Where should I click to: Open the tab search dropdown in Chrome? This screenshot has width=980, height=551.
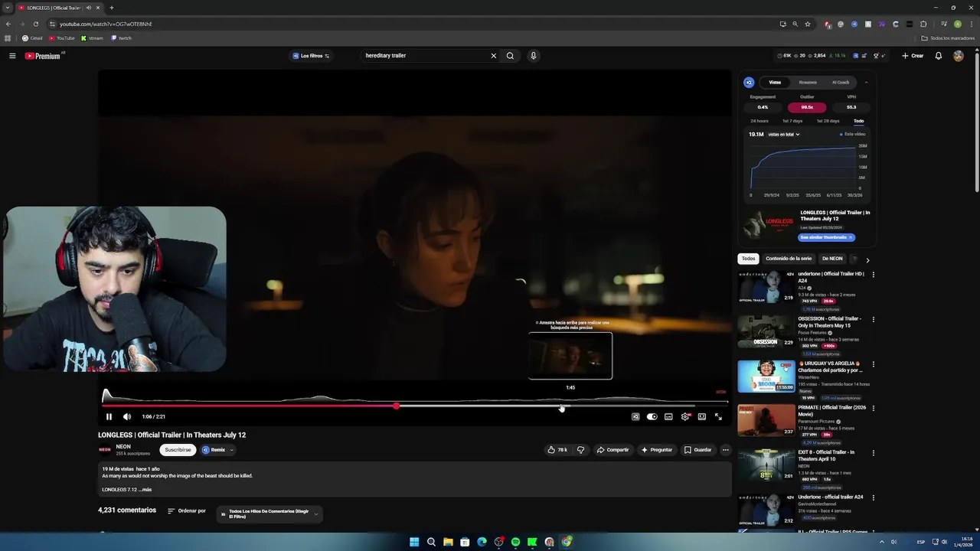tap(7, 8)
